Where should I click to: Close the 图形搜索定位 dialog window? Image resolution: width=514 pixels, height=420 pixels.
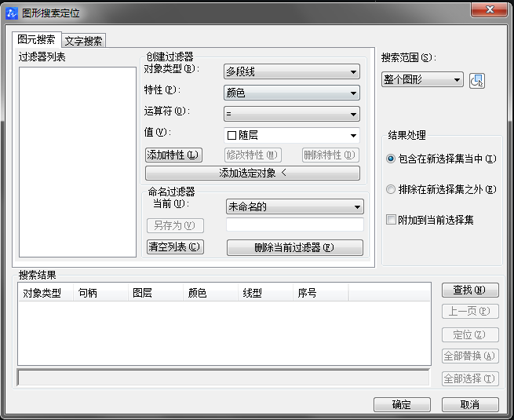pyautogui.click(x=494, y=9)
